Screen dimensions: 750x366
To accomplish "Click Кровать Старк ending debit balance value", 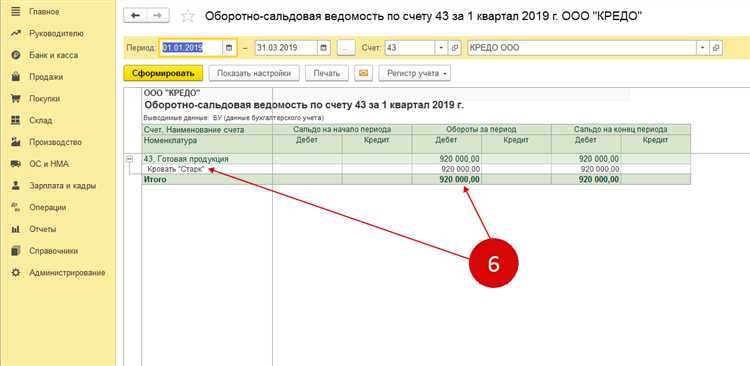I will click(x=600, y=169).
